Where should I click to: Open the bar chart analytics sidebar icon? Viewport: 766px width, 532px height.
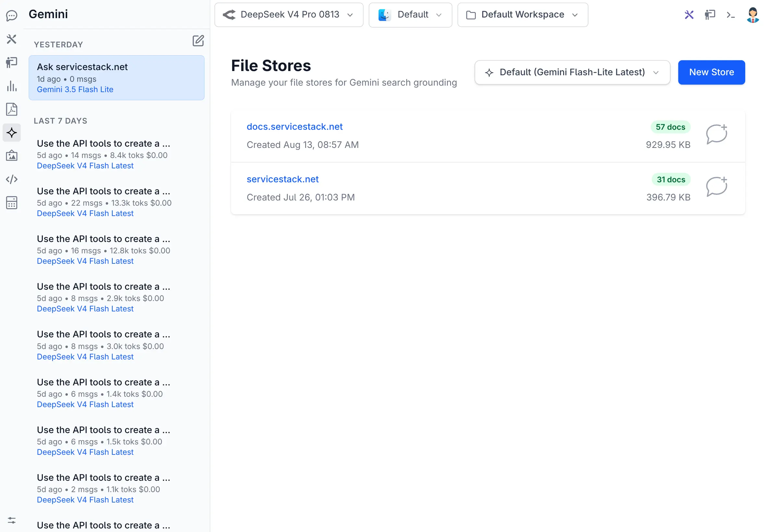(12, 86)
